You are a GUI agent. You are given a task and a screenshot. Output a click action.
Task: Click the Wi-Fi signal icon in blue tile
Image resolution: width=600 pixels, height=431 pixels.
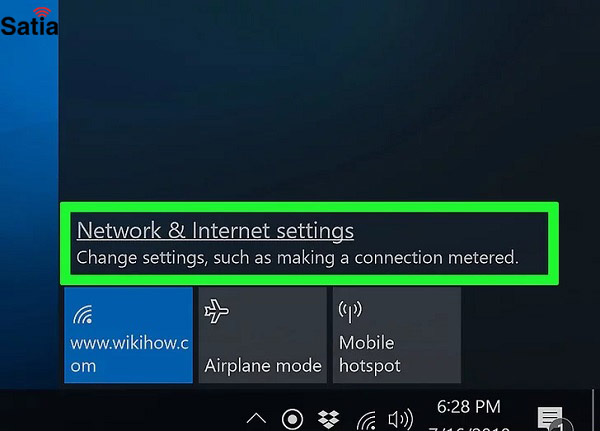coord(83,314)
